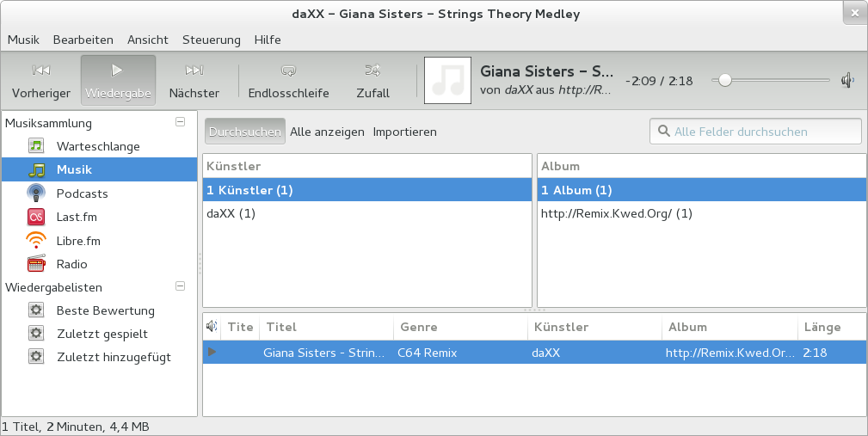868x436 pixels.
Task: Open the Musik menu
Action: click(x=24, y=40)
